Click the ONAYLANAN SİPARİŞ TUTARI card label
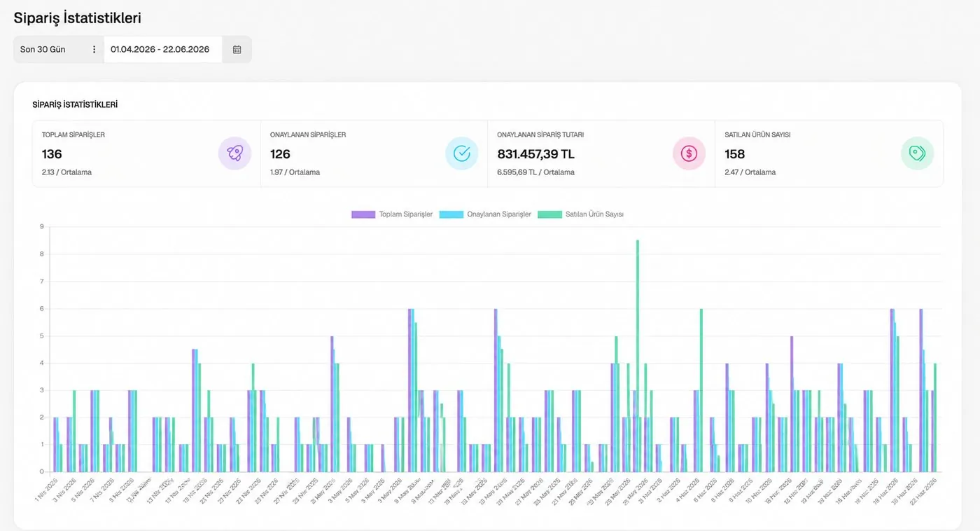 coord(540,135)
